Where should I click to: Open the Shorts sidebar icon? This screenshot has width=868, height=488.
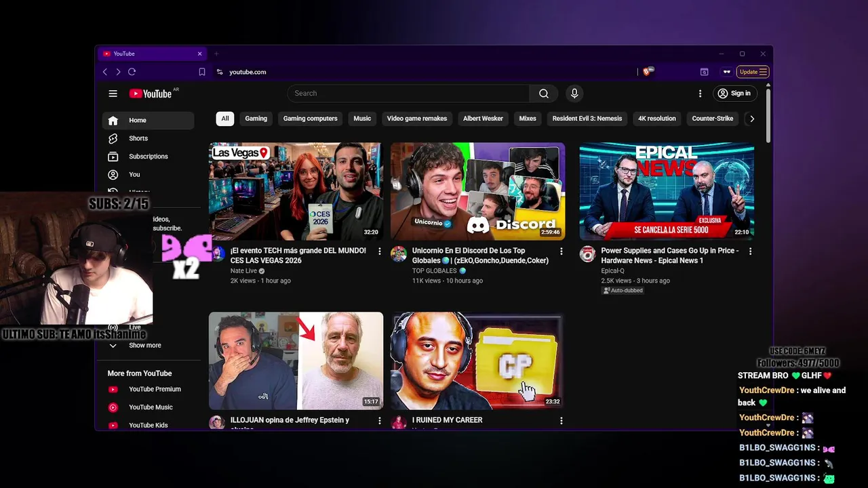(x=113, y=138)
